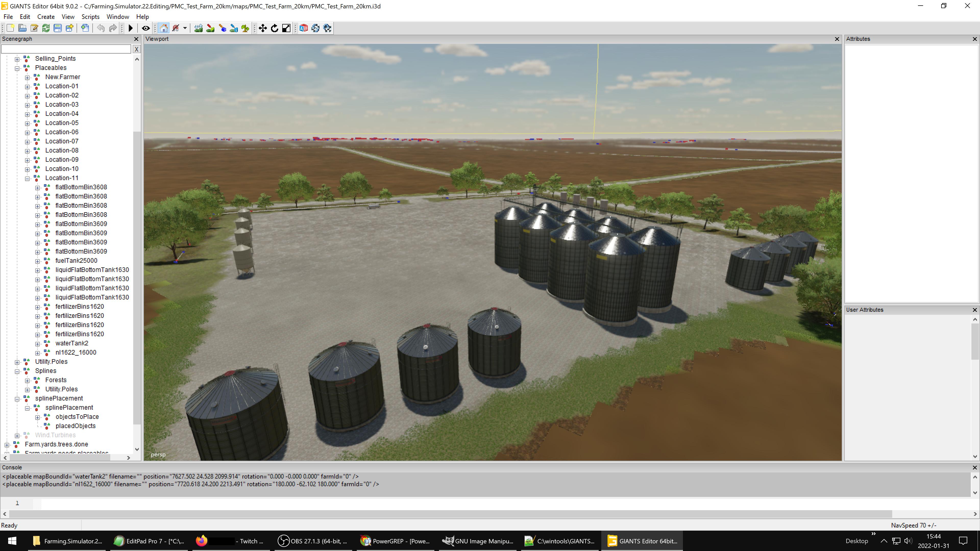The image size is (980, 551).
Task: Close the Attributes panel
Action: (975, 39)
